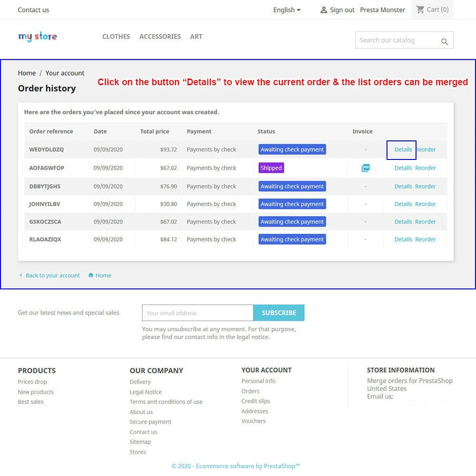
Task: Click the Your email address field
Action: 198,313
